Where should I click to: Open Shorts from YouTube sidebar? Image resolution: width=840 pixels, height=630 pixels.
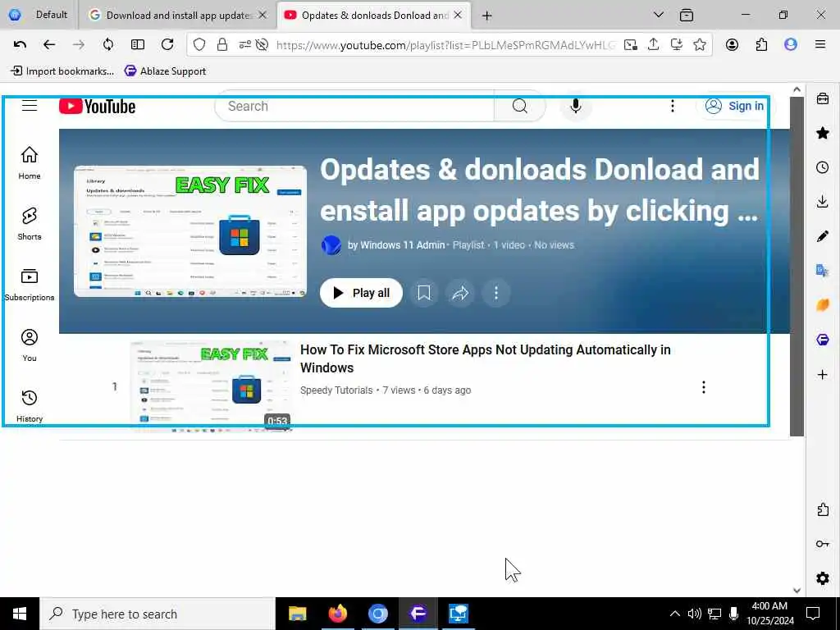click(30, 223)
